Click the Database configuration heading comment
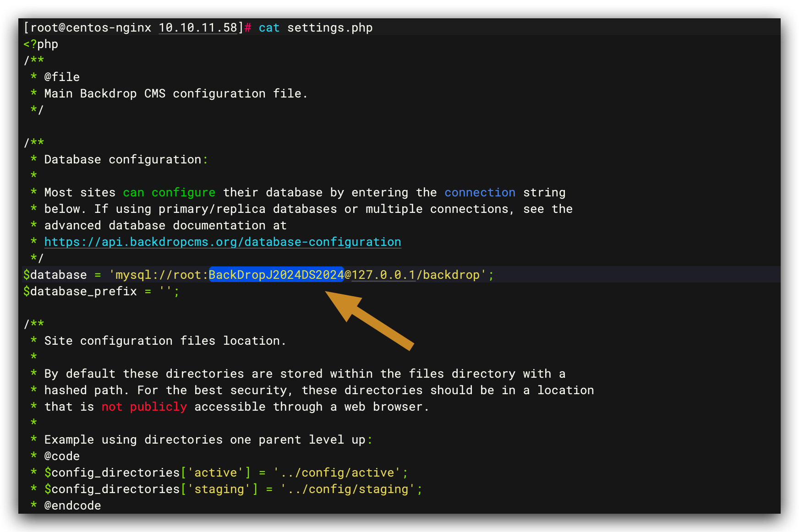Screen dimensions: 799x532 pos(125,159)
